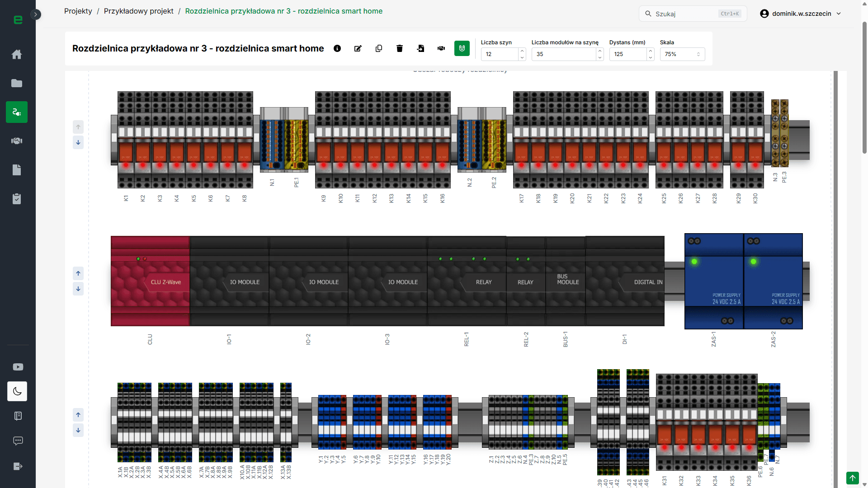Select relay K1 on the top rail
This screenshot has height=488, width=868.
click(126, 140)
